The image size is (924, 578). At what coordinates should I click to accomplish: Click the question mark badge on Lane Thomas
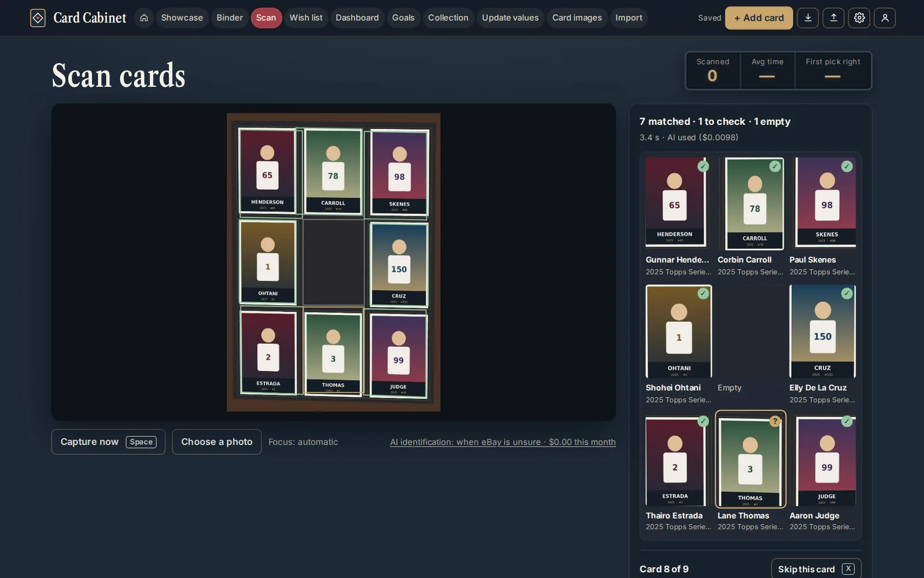pos(775,421)
